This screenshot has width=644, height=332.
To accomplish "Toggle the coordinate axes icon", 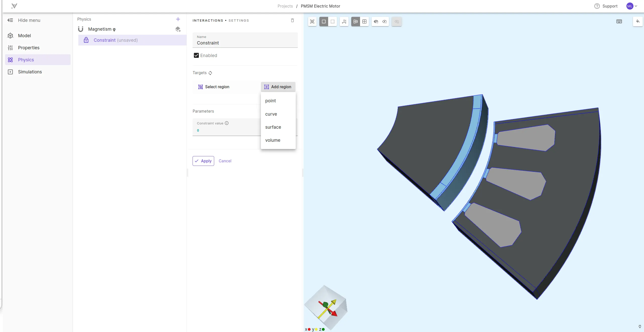I will point(344,22).
